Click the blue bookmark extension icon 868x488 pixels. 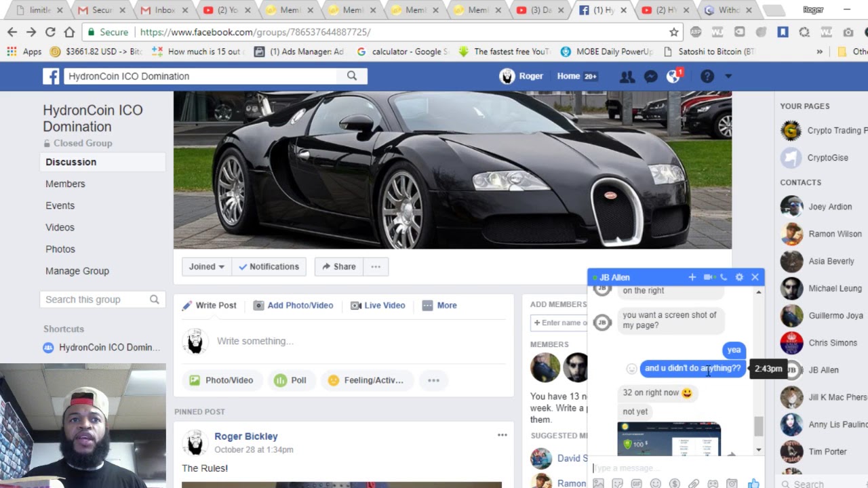click(783, 32)
